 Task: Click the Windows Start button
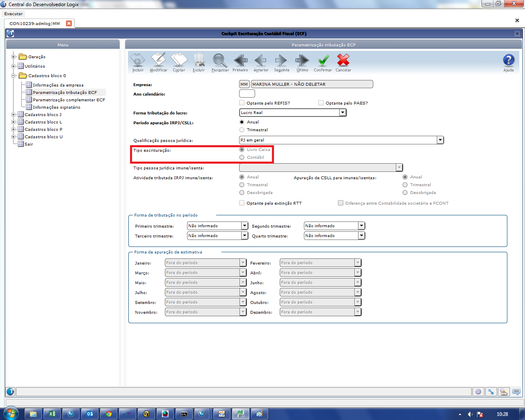(11, 413)
